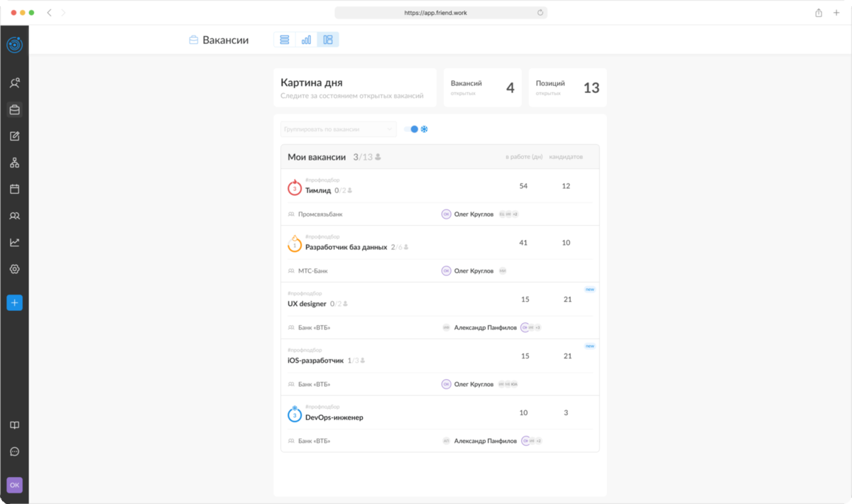Image resolution: width=852 pixels, height=504 pixels.
Task: Open the calendar sidebar icon
Action: click(x=14, y=189)
